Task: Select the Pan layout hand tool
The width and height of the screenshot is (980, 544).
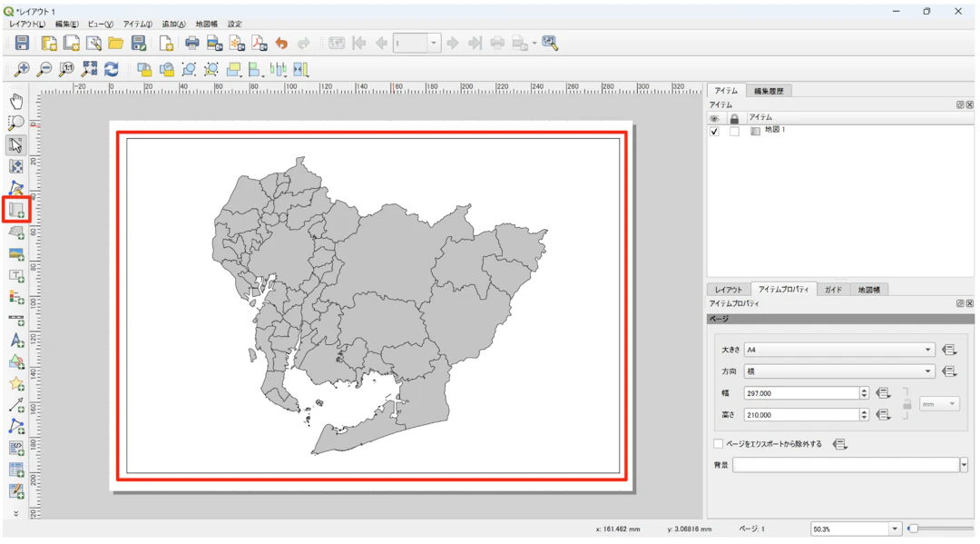Action: tap(16, 101)
